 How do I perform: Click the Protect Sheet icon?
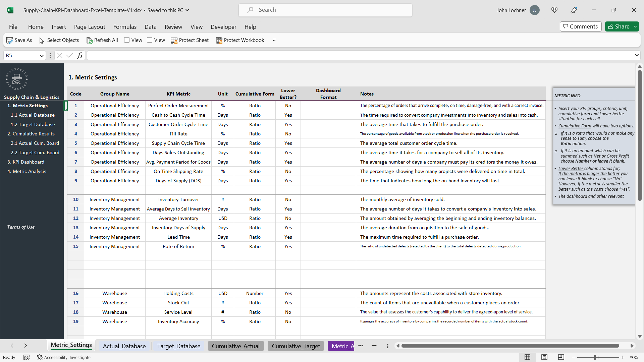coord(174,41)
